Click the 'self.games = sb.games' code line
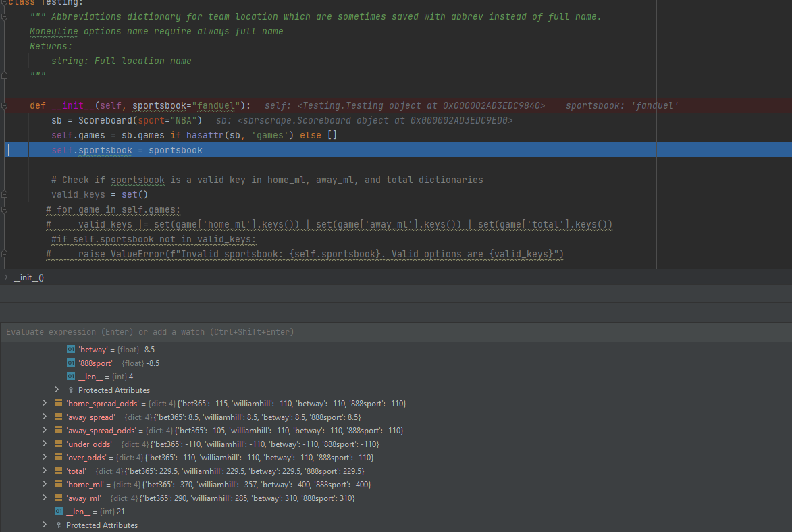This screenshot has height=532, width=792. point(194,136)
